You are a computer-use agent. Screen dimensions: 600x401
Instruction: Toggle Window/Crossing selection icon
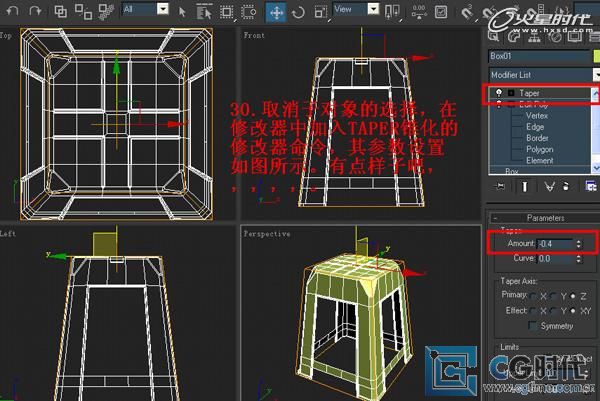(249, 12)
